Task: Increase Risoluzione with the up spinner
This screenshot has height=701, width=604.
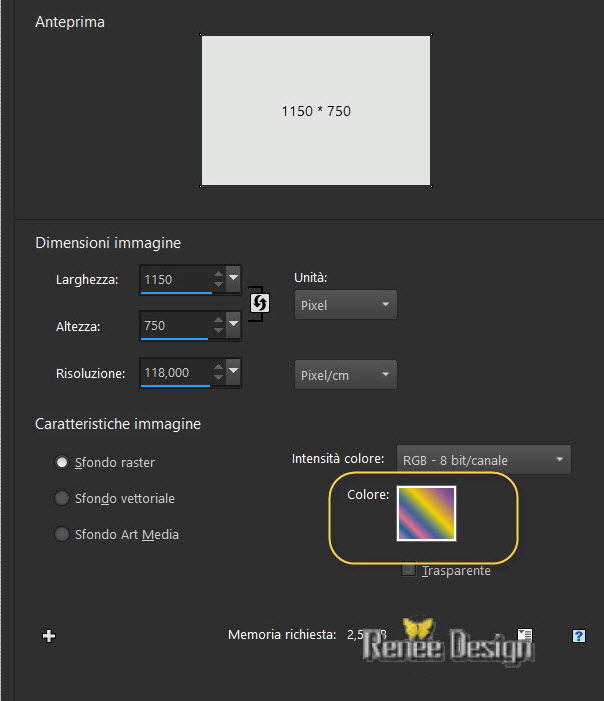Action: pyautogui.click(x=218, y=367)
